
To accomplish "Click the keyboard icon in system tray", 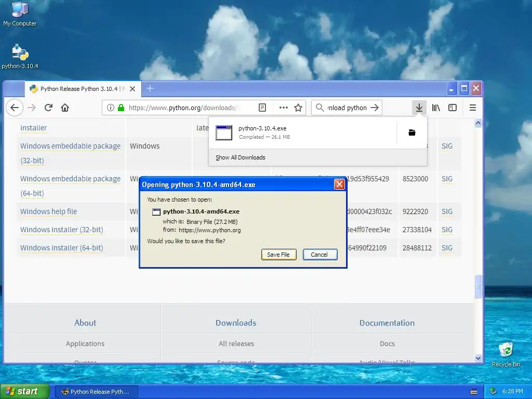I will (x=474, y=392).
